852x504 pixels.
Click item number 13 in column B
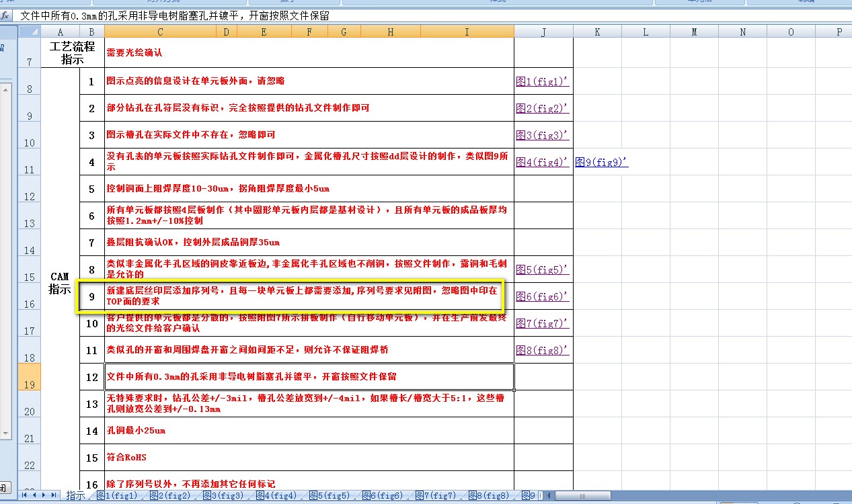(92, 404)
